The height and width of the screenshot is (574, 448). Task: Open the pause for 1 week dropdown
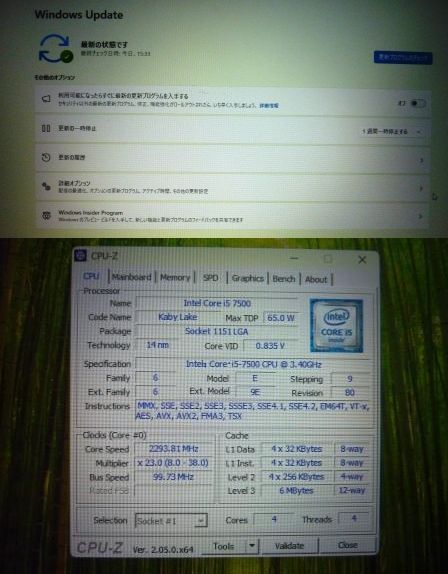(x=392, y=131)
